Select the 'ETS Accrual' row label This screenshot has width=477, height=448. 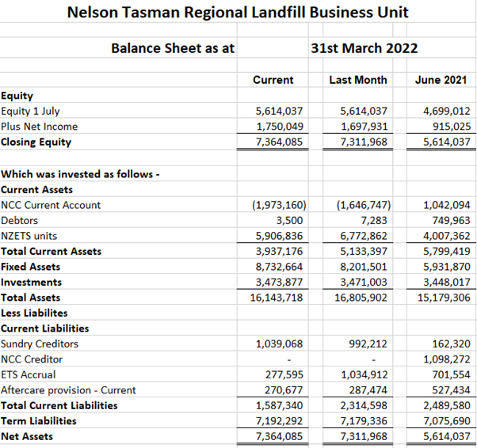click(28, 375)
